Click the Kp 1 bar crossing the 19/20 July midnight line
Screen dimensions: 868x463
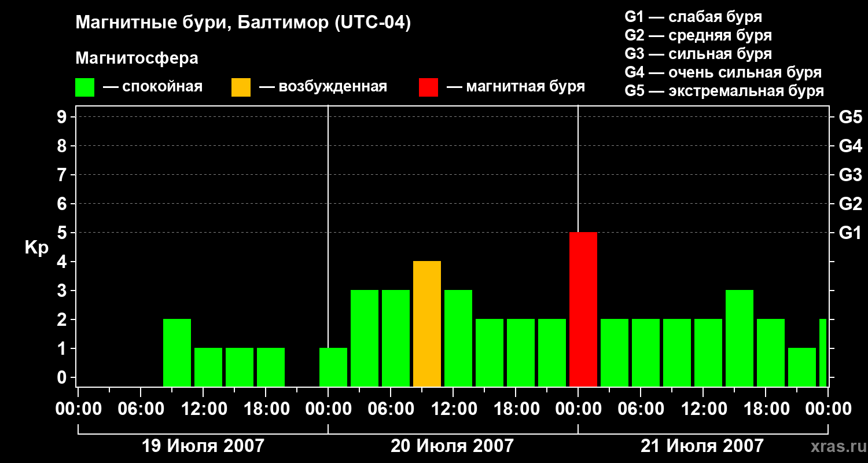coord(333,368)
